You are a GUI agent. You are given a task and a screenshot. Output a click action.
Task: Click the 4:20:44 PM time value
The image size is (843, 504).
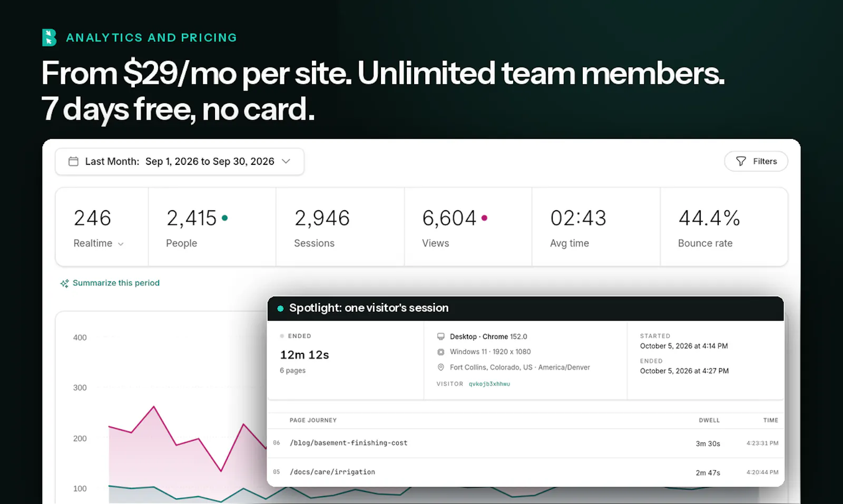pos(762,472)
